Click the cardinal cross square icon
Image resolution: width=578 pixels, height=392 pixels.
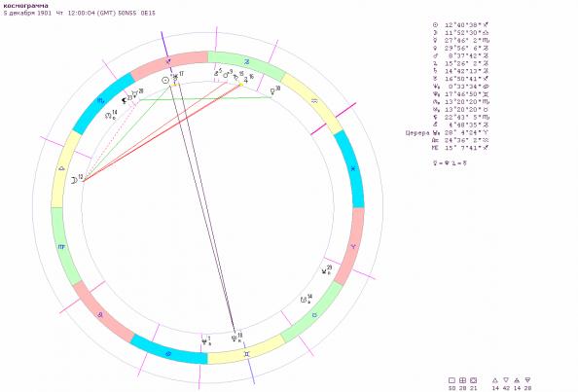point(452,380)
